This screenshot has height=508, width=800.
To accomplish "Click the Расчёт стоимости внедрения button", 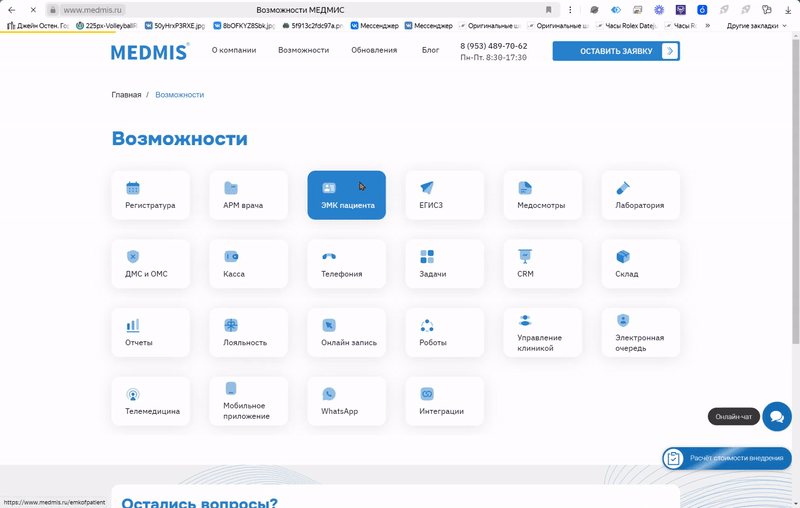I will (x=727, y=458).
